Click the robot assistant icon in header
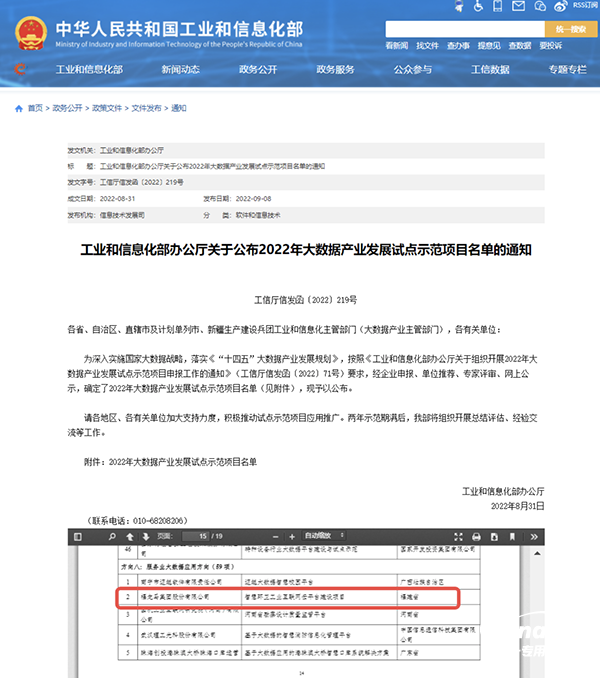Image resolution: width=600 pixels, height=678 pixels. click(459, 6)
